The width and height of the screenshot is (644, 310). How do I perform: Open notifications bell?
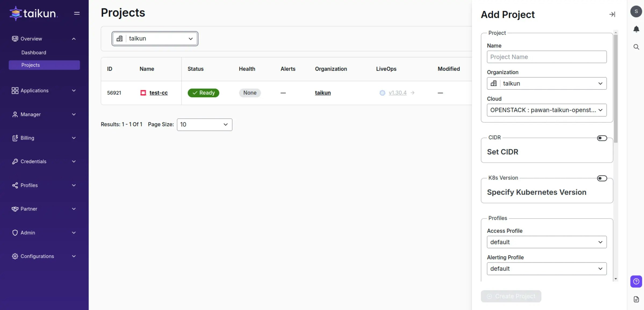pyautogui.click(x=636, y=29)
